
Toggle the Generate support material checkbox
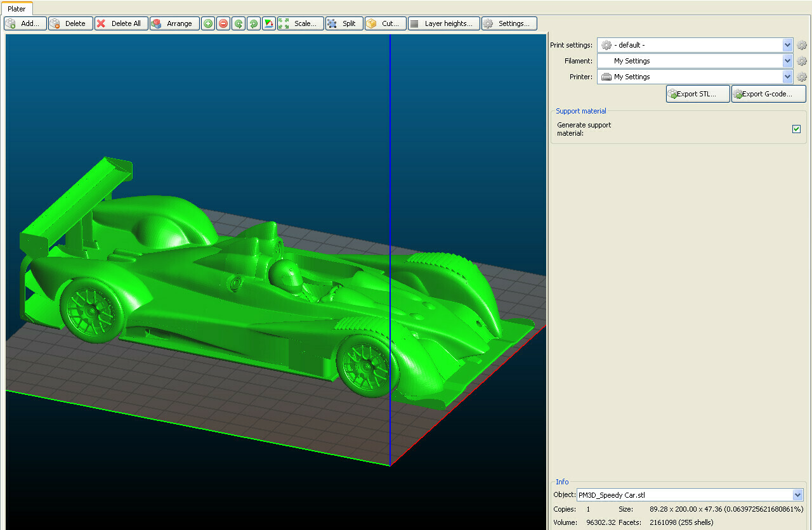(796, 129)
